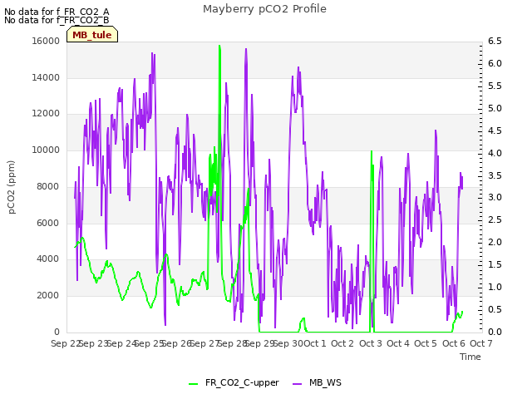Screen dimensions: 532x399
Task: Click the 4.5 right-axis tick label
Action: [495, 131]
